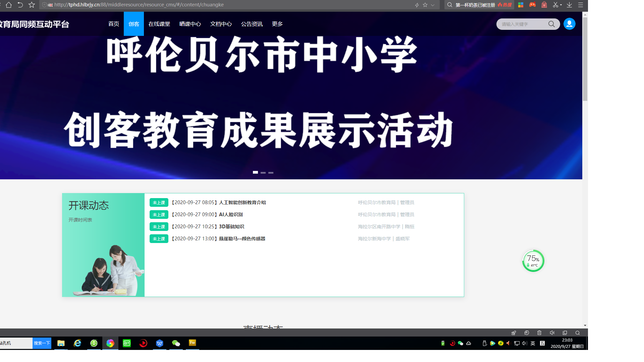Click the browser game controller icon
The width and height of the screenshot is (644, 362).
[x=532, y=5]
